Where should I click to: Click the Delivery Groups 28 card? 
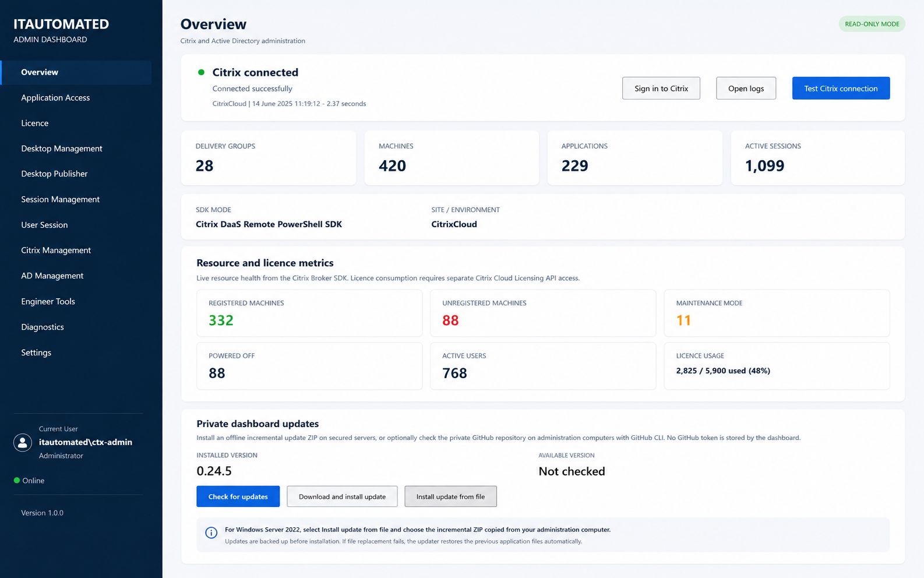pos(269,158)
